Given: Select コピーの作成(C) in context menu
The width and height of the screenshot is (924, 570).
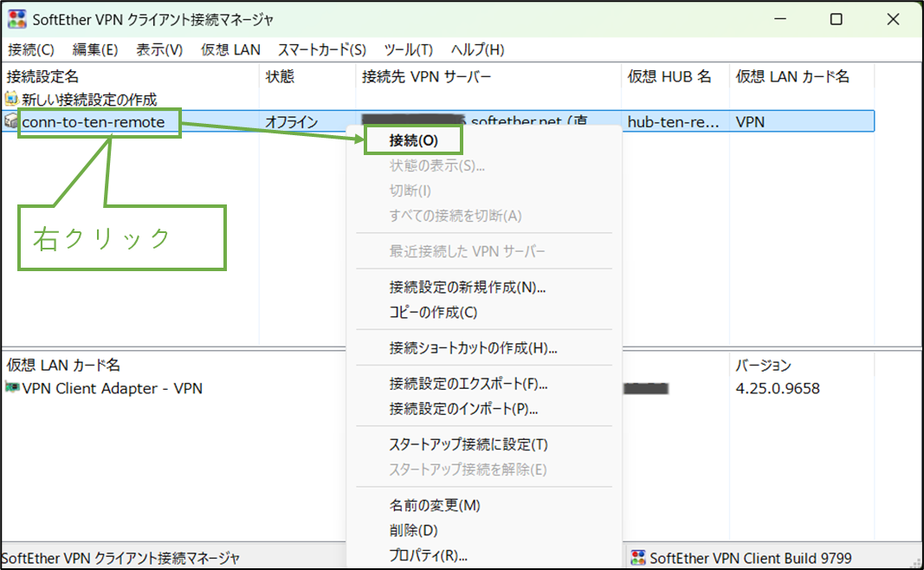Looking at the screenshot, I should pyautogui.click(x=433, y=313).
